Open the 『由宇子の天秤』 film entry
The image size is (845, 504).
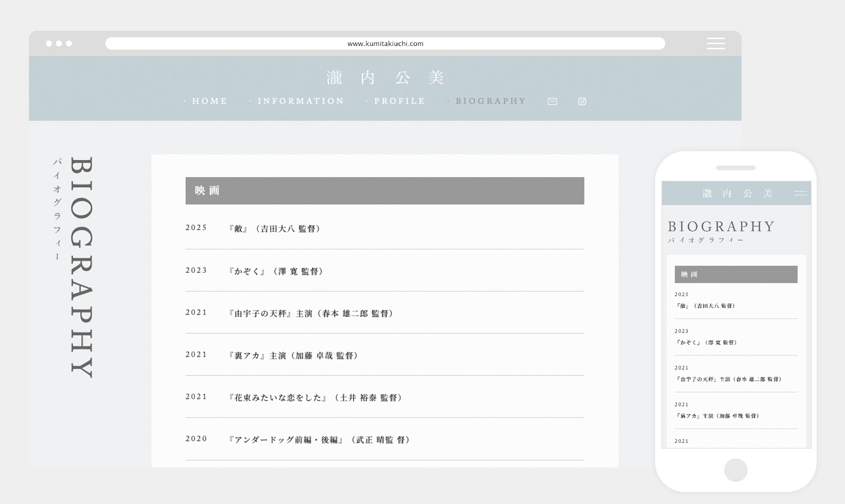(x=311, y=313)
